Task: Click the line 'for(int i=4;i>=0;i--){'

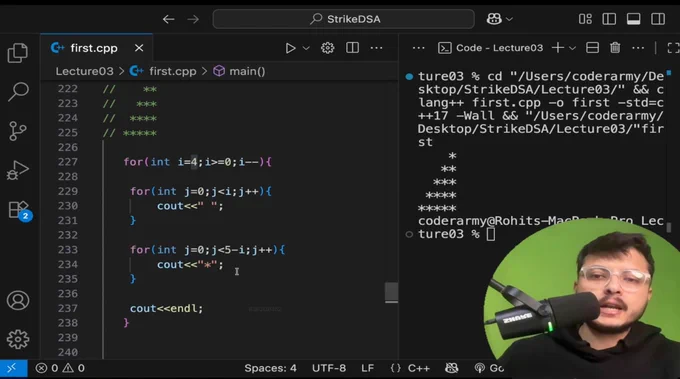Action: [x=197, y=162]
